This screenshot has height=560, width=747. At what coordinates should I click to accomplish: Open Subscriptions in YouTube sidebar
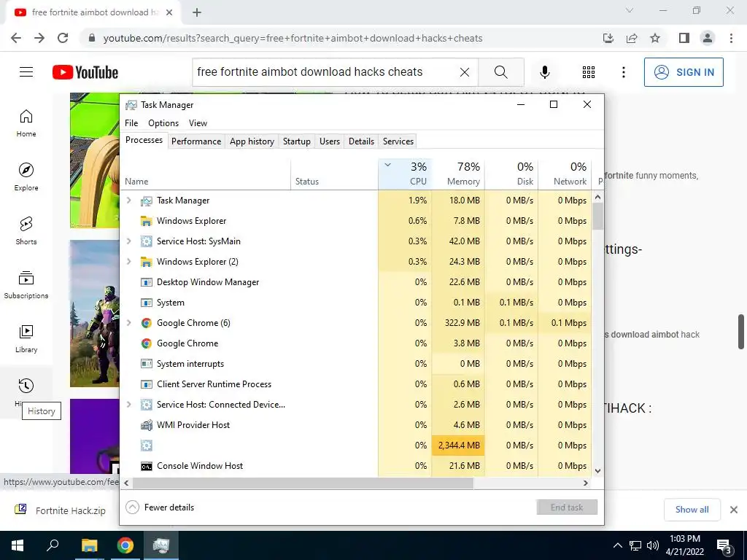click(x=26, y=284)
